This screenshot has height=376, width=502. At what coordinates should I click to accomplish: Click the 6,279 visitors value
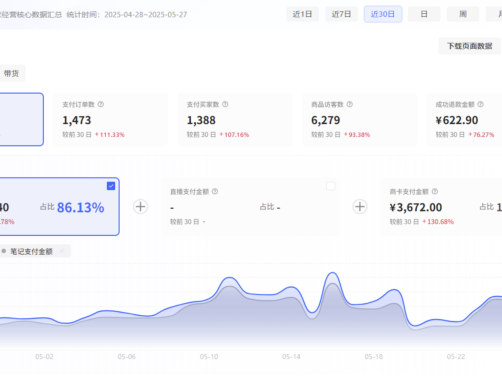[x=326, y=120]
